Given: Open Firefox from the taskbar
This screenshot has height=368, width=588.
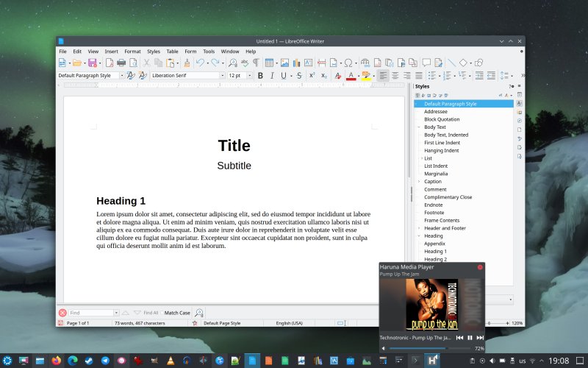Looking at the screenshot, I should coord(57,361).
